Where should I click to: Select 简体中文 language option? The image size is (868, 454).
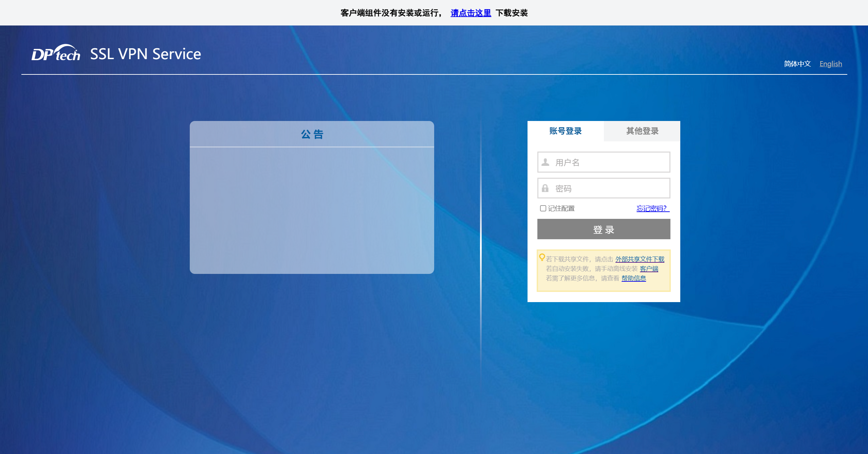[x=797, y=64]
